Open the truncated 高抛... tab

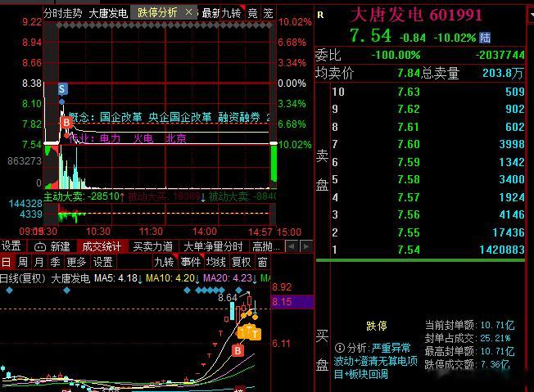266,246
